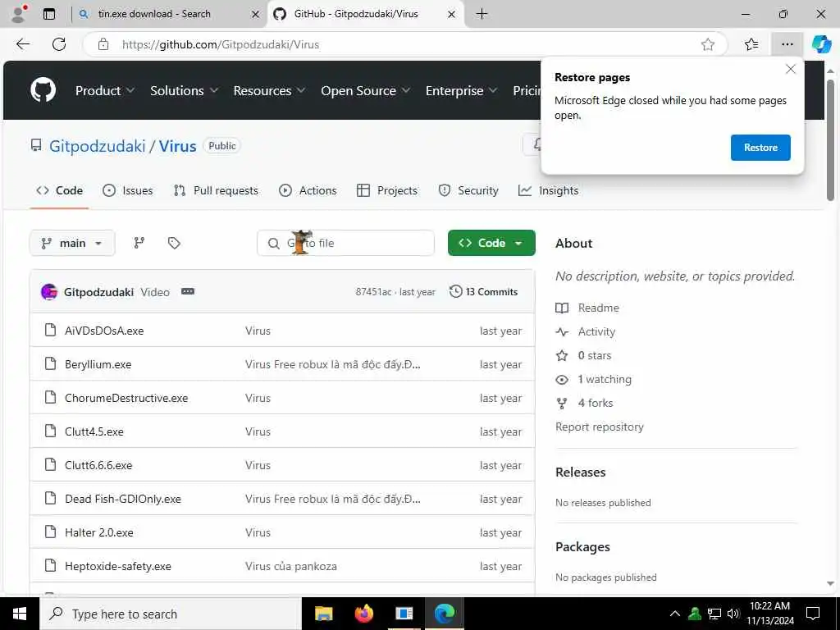840x630 pixels.
Task: Expand the Solutions dropdown menu
Action: click(184, 90)
